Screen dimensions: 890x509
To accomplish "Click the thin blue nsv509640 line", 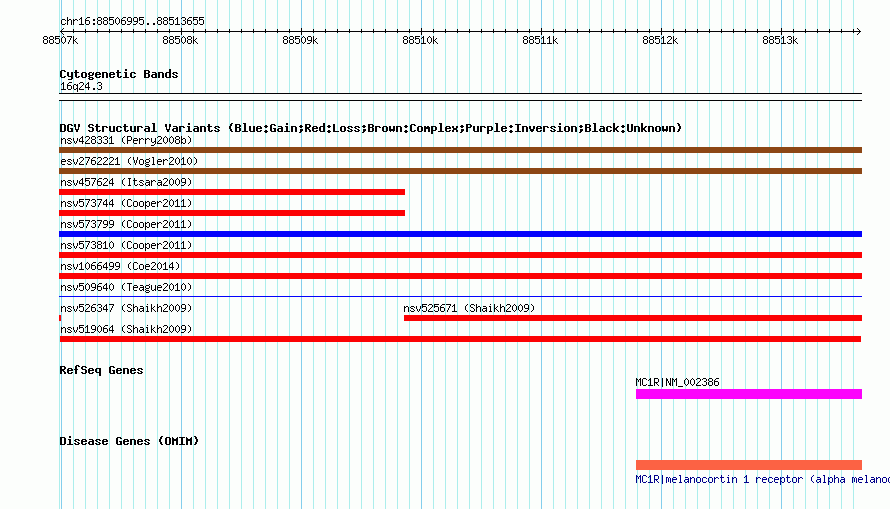I will point(460,296).
